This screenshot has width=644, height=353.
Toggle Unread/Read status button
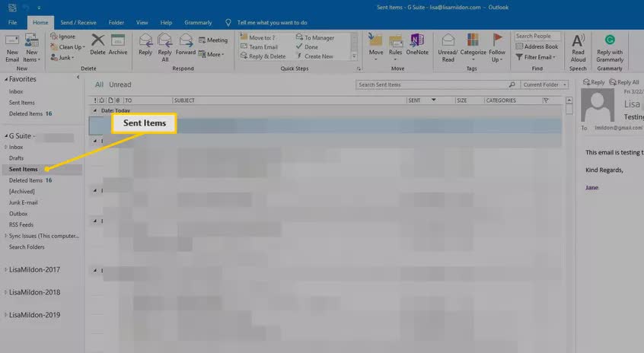point(448,48)
